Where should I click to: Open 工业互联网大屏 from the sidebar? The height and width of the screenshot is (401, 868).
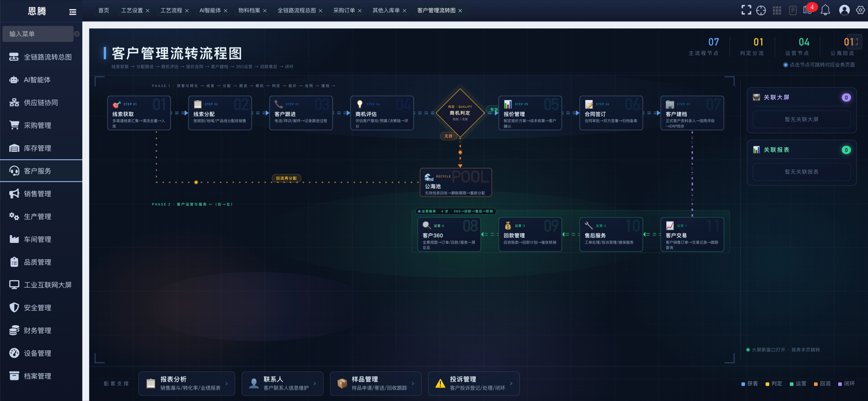[x=41, y=284]
